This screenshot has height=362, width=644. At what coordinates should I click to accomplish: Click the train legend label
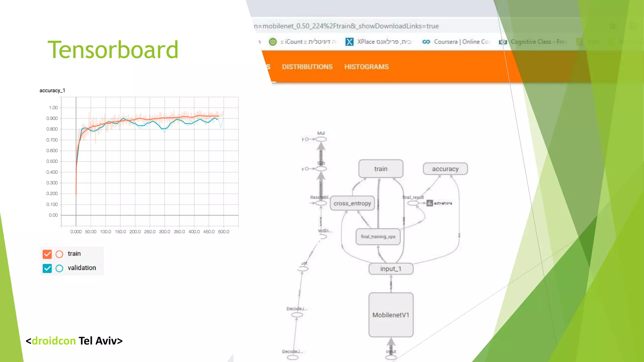tap(74, 254)
